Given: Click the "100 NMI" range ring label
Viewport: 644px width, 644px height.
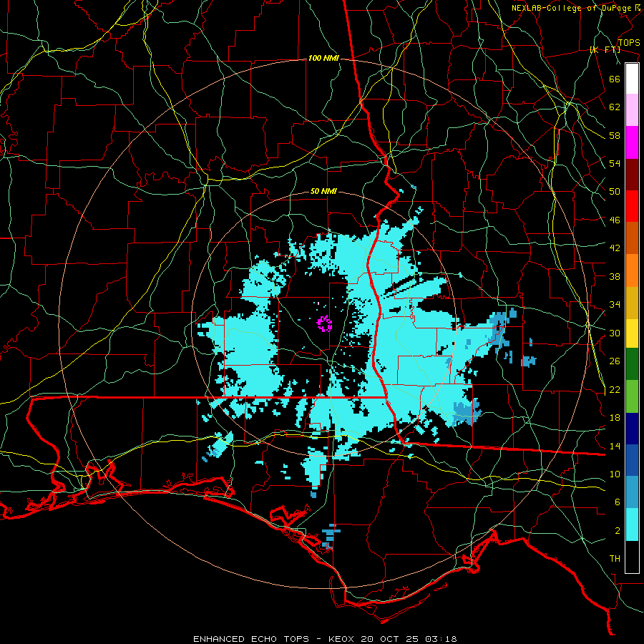Looking at the screenshot, I should point(323,59).
